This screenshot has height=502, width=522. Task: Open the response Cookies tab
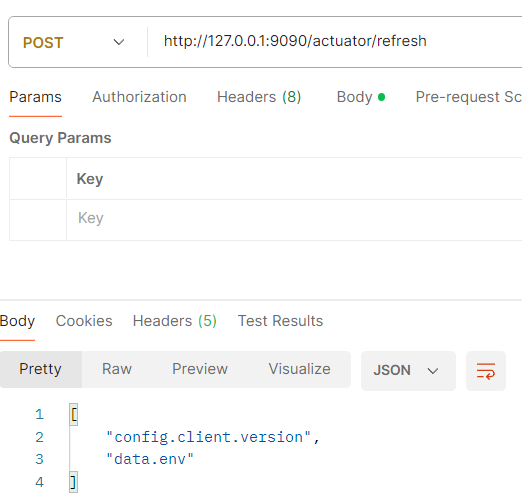84,321
